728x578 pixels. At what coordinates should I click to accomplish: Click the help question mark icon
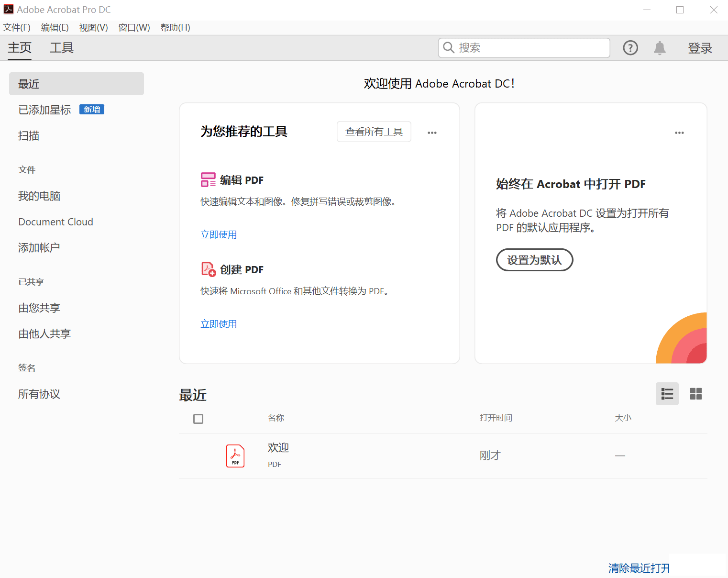coord(630,48)
